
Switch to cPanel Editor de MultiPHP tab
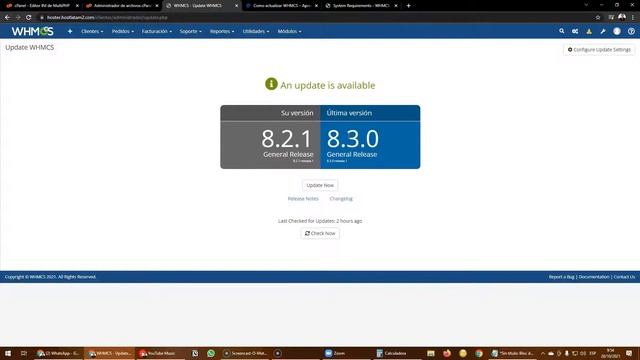[42, 6]
